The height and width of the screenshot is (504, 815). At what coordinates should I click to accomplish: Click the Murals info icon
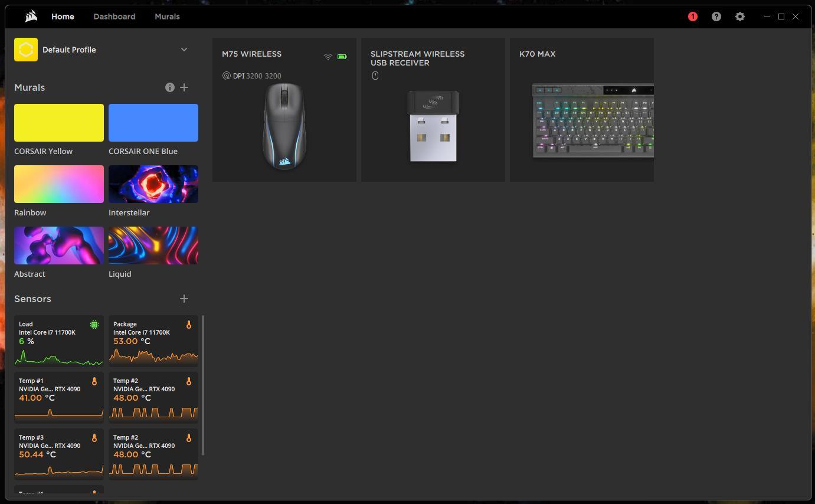pos(170,87)
